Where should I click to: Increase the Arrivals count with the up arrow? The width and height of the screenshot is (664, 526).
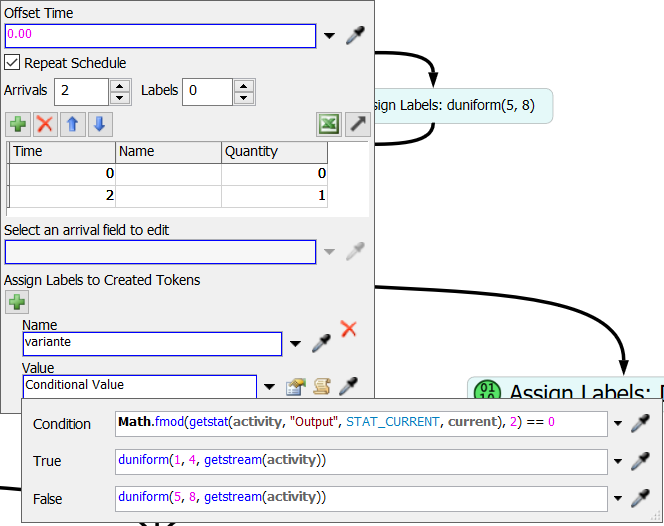pyautogui.click(x=120, y=86)
